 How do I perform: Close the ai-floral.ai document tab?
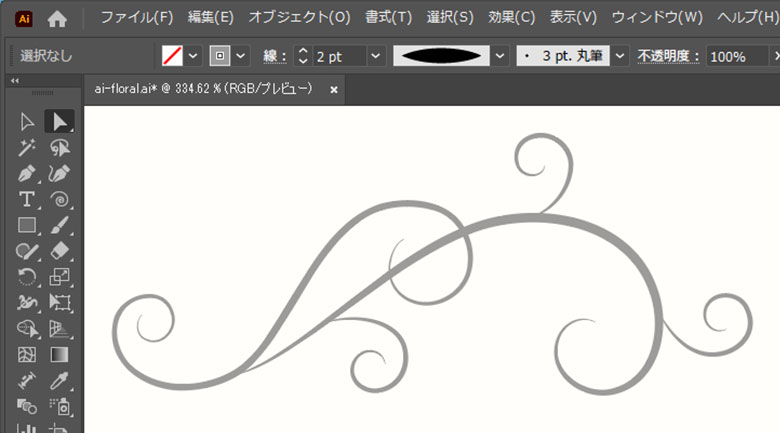[x=334, y=89]
